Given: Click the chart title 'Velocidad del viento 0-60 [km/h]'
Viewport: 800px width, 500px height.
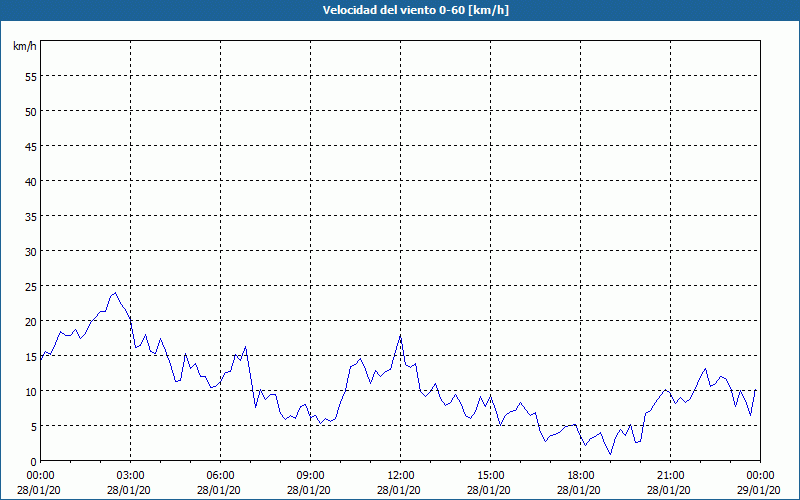Looking at the screenshot, I should (415, 10).
